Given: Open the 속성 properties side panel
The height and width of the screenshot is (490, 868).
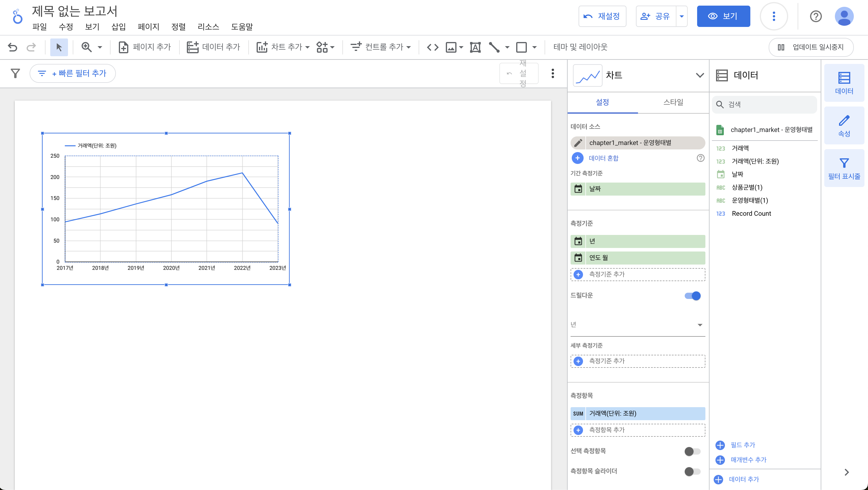Looking at the screenshot, I should (x=844, y=125).
